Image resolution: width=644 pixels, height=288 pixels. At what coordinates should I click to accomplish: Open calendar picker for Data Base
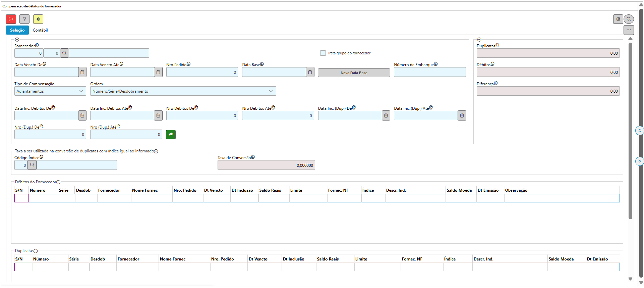(310, 72)
